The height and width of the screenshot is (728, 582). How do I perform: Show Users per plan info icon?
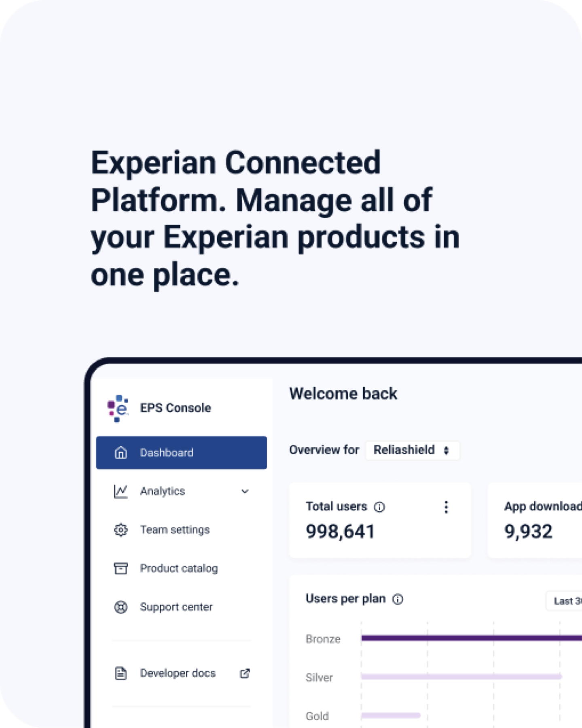pyautogui.click(x=398, y=599)
